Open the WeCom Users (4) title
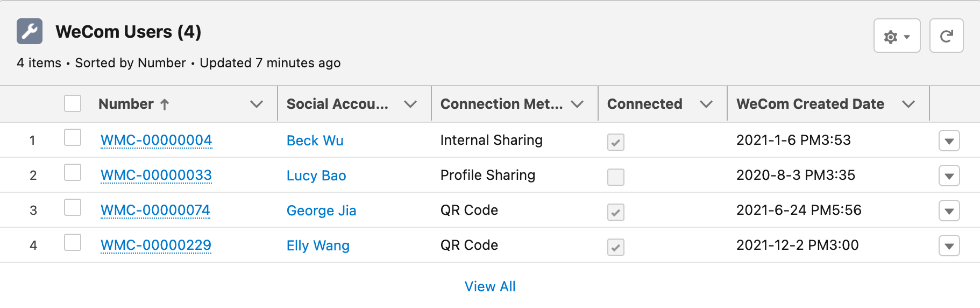This screenshot has width=980, height=308. pos(128,32)
